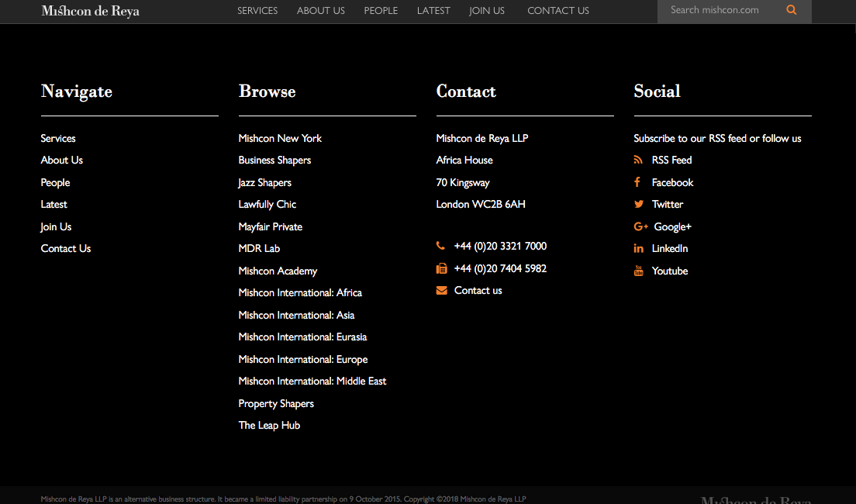The width and height of the screenshot is (856, 504).
Task: Visit The Leap Hub link
Action: click(x=269, y=426)
